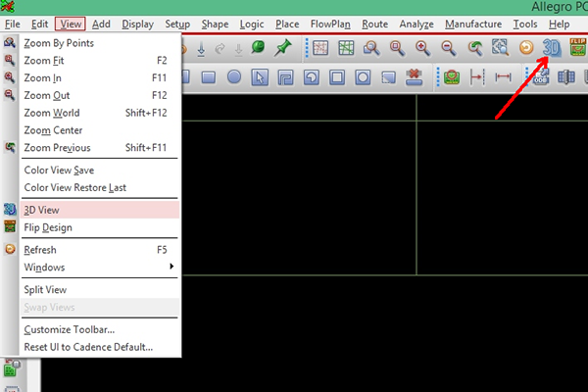Select Split View menu entry

(100, 290)
